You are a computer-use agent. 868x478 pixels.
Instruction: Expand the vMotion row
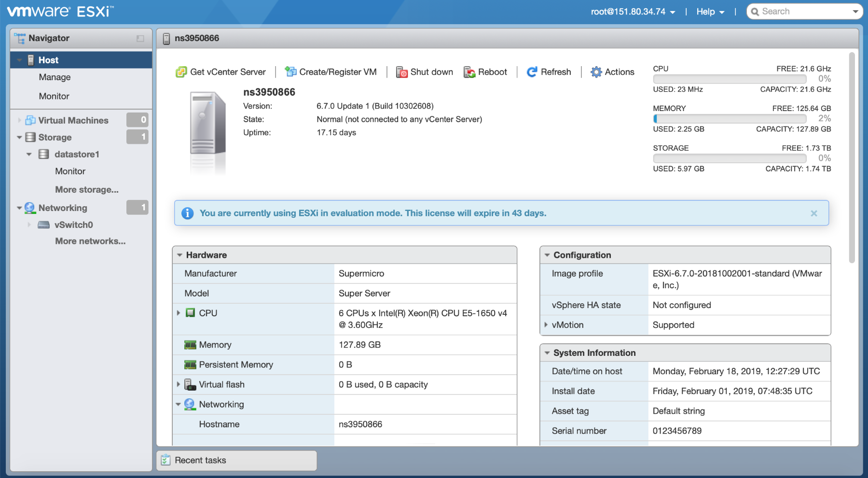[x=546, y=325]
